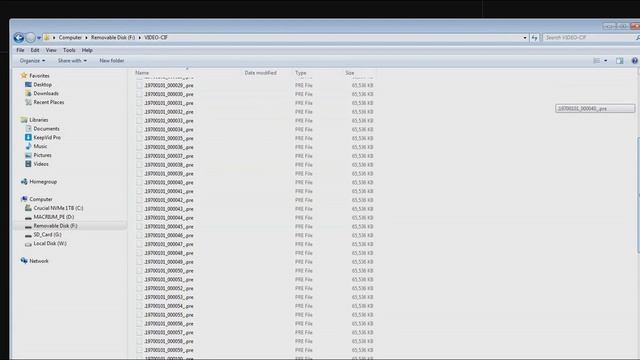Open the Videos library

click(x=41, y=164)
